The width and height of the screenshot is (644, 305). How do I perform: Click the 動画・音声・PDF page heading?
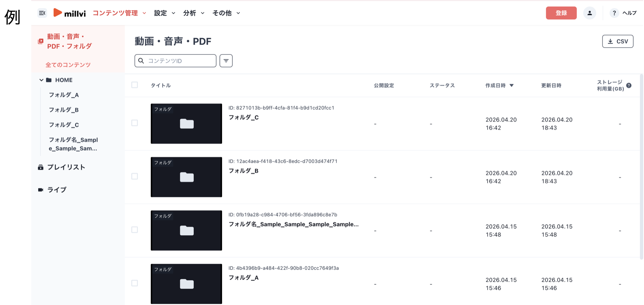(173, 41)
